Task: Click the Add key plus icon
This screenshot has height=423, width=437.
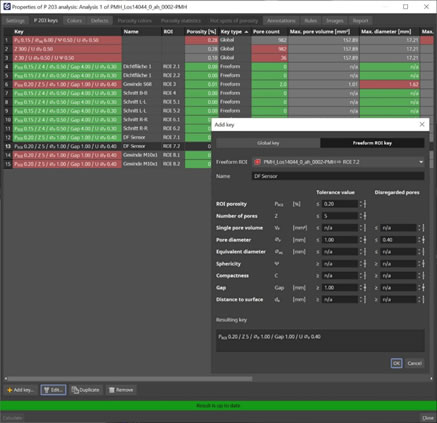Action: [x=10, y=390]
